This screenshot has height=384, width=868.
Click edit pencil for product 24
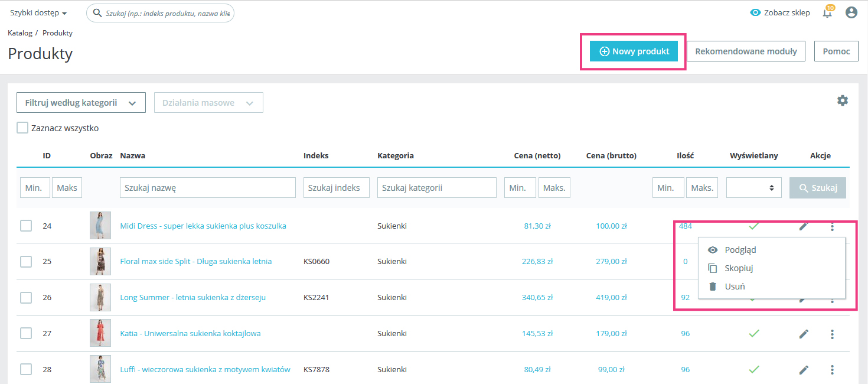pos(804,226)
